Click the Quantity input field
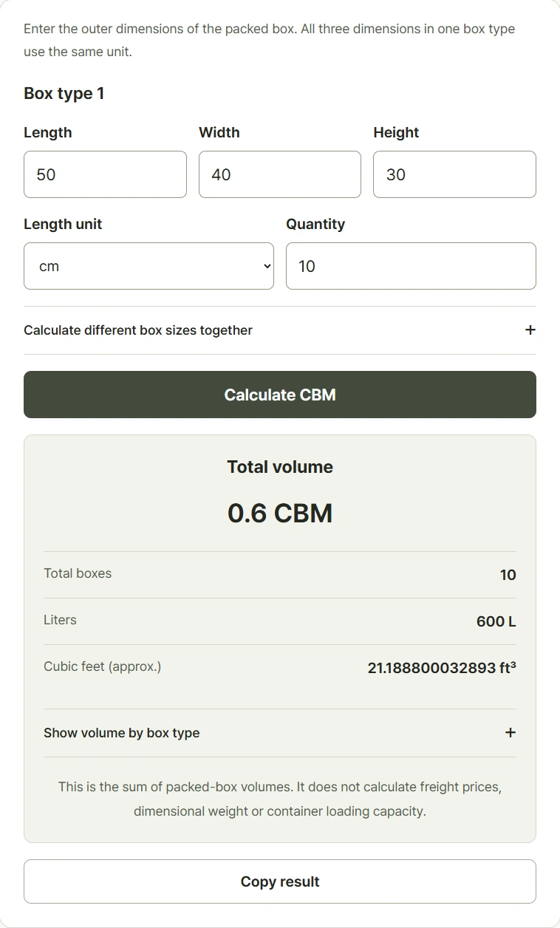Viewport: 560px width, 928px height. click(x=411, y=266)
